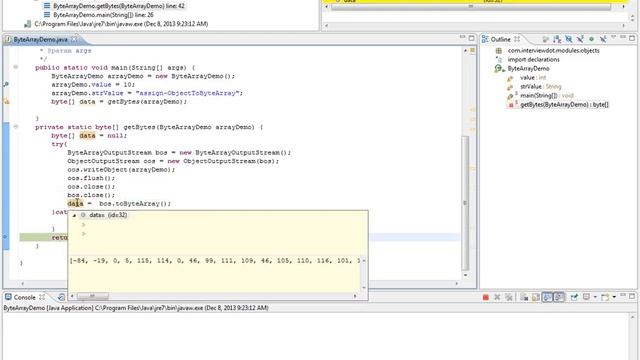
Task: Click the ByteArrayDemo class icon in Outline
Action: point(498,69)
